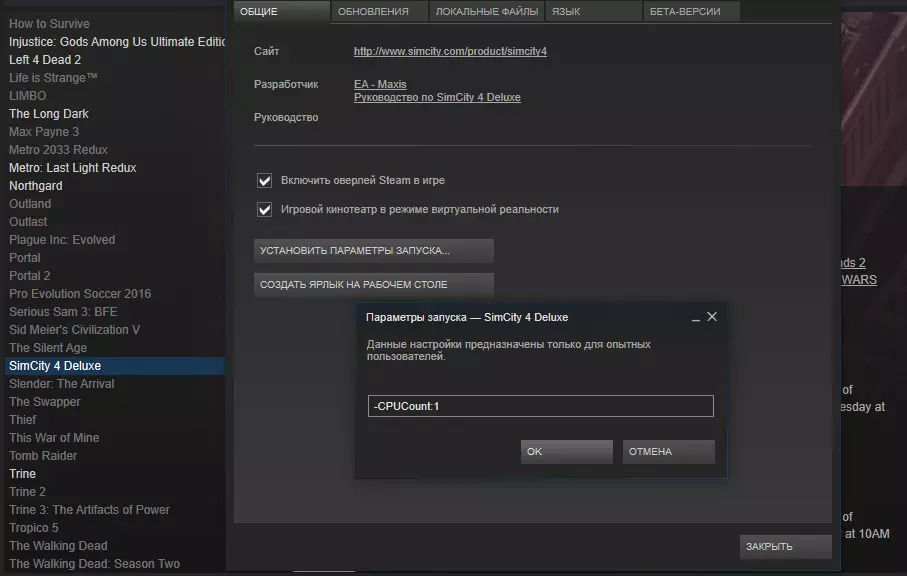Open the simcity.com product link
The width and height of the screenshot is (907, 576).
click(450, 51)
